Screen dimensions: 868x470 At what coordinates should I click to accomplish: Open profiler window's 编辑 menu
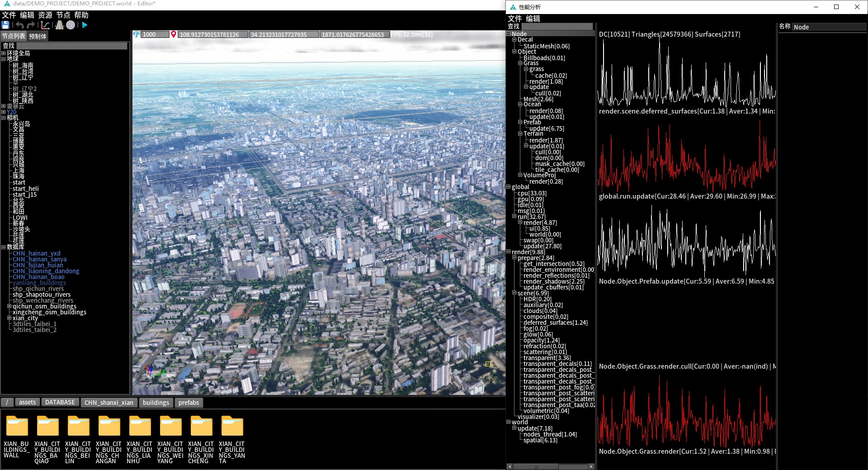coord(533,19)
